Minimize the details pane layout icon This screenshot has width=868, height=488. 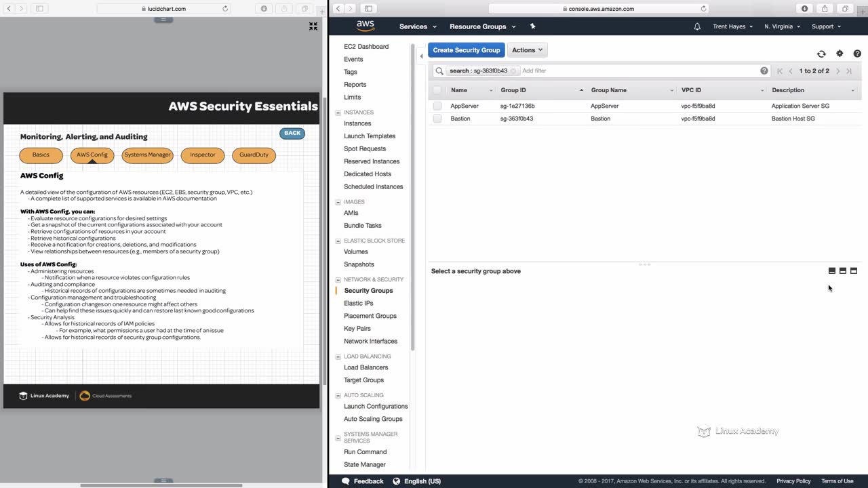(832, 271)
